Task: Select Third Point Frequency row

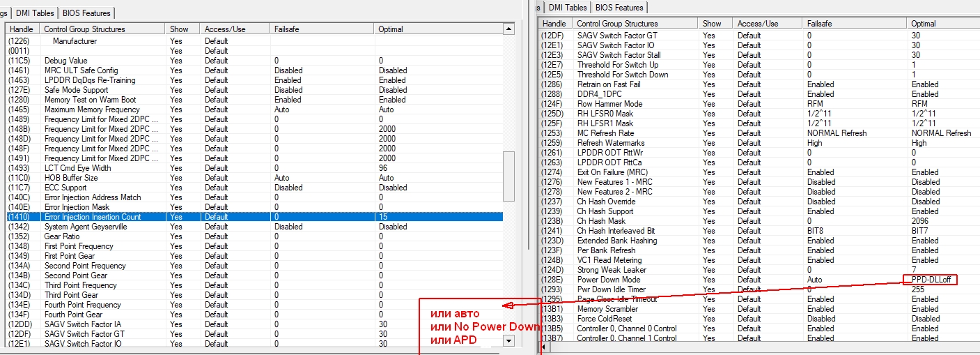Action: click(254, 285)
